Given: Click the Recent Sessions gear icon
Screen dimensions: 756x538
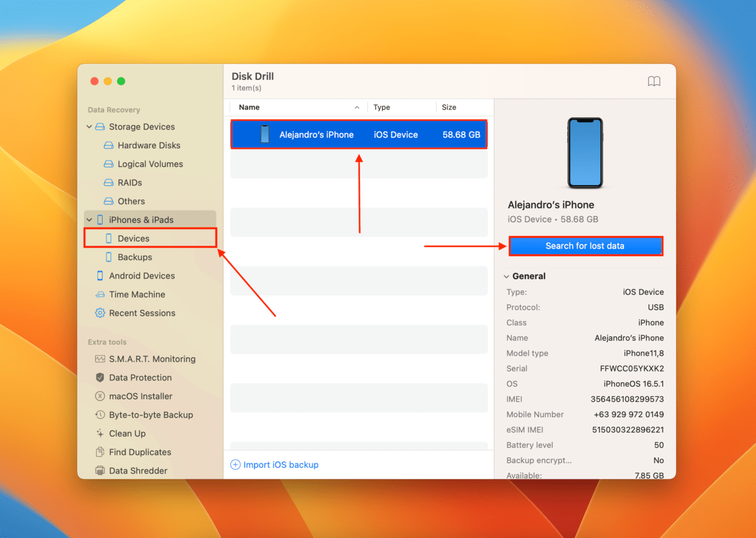Looking at the screenshot, I should point(100,313).
